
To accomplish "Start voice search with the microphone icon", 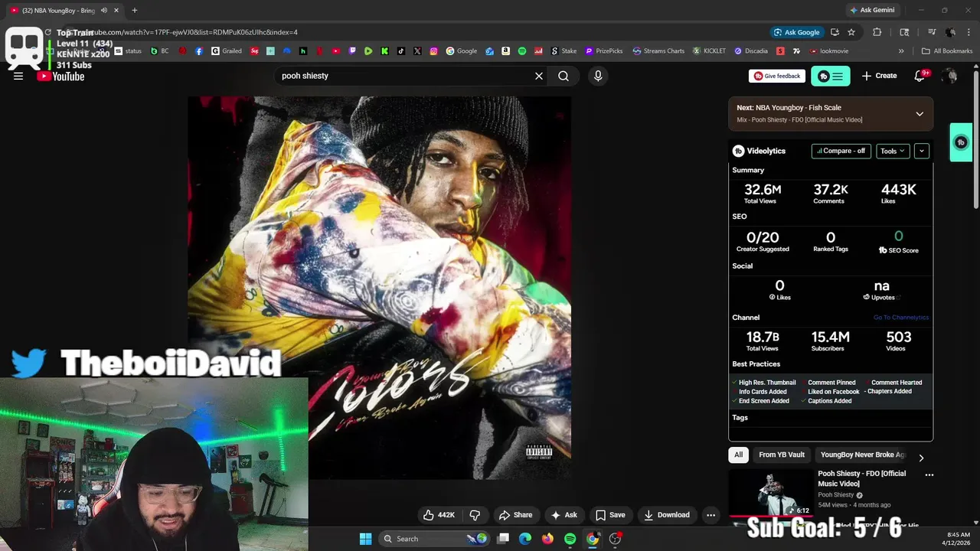I will [598, 76].
